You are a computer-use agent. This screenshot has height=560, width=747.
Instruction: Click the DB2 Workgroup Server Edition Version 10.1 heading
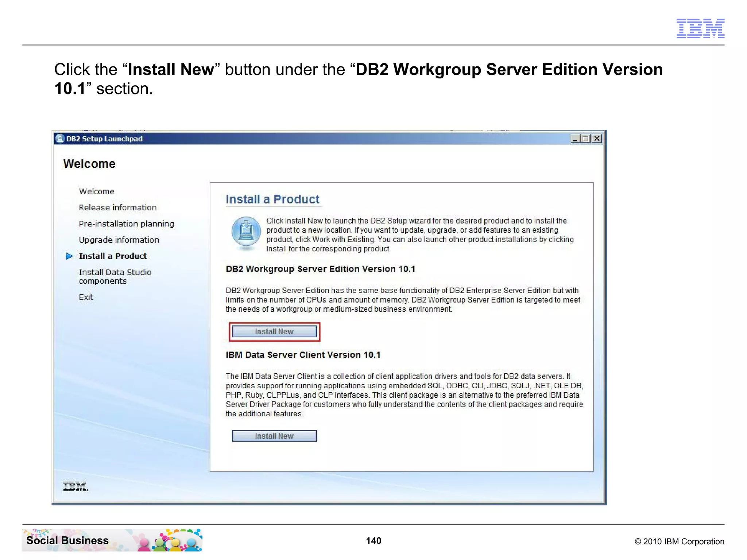[x=320, y=269]
